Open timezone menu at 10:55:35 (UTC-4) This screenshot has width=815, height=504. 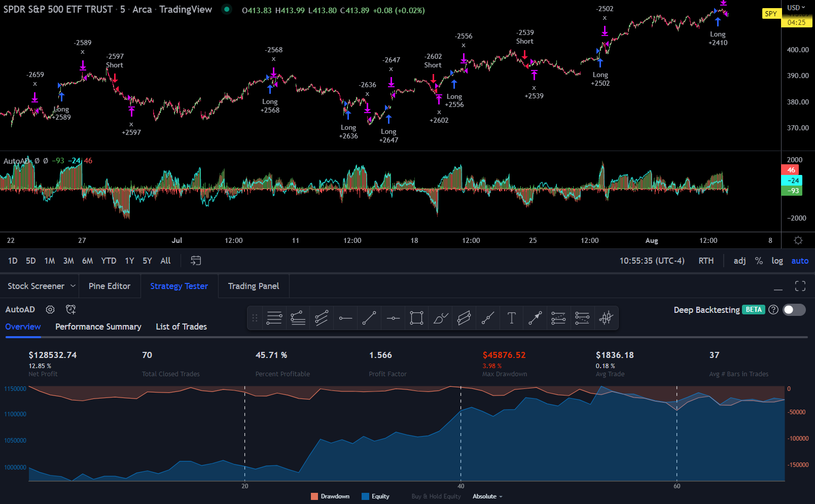coord(652,261)
